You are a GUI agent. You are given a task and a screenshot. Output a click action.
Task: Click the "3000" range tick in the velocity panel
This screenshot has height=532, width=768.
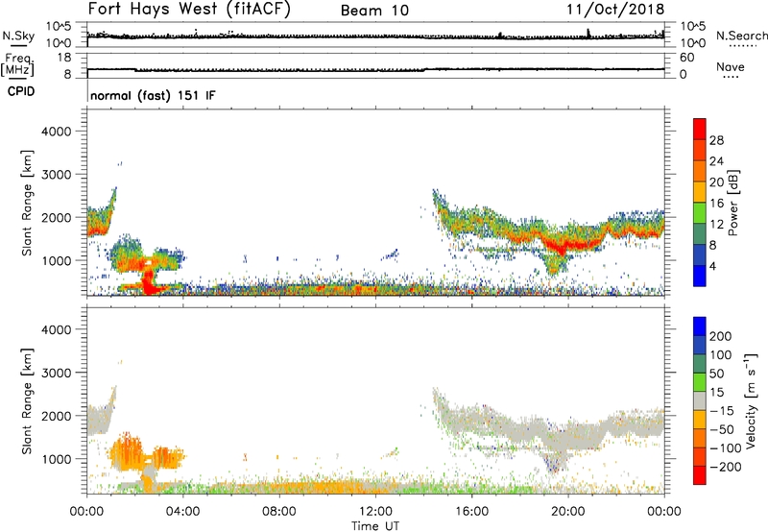(x=57, y=373)
